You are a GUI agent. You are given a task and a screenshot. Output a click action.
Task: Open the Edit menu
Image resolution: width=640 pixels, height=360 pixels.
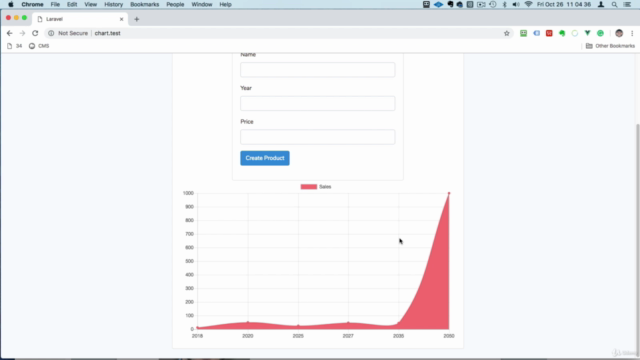click(x=72, y=4)
